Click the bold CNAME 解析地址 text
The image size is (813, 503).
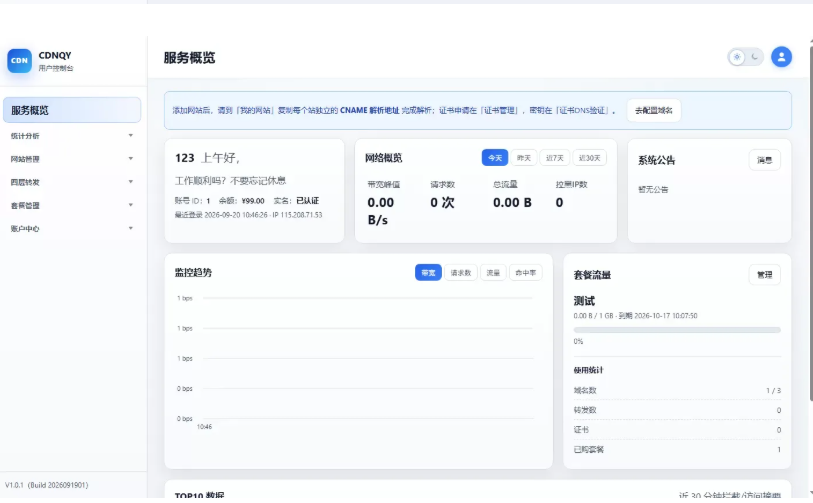[370, 110]
